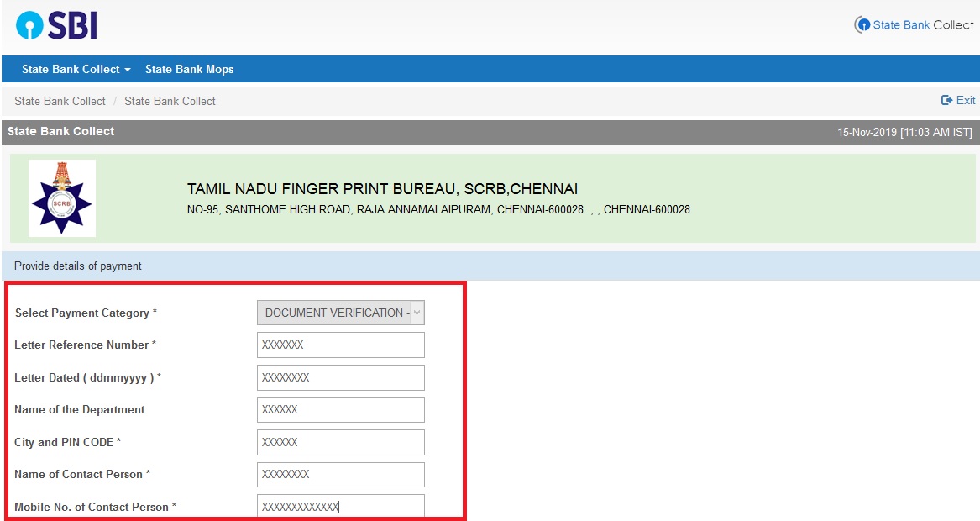The height and width of the screenshot is (521, 980).
Task: Open the Select Payment Category dropdown
Action: [340, 313]
